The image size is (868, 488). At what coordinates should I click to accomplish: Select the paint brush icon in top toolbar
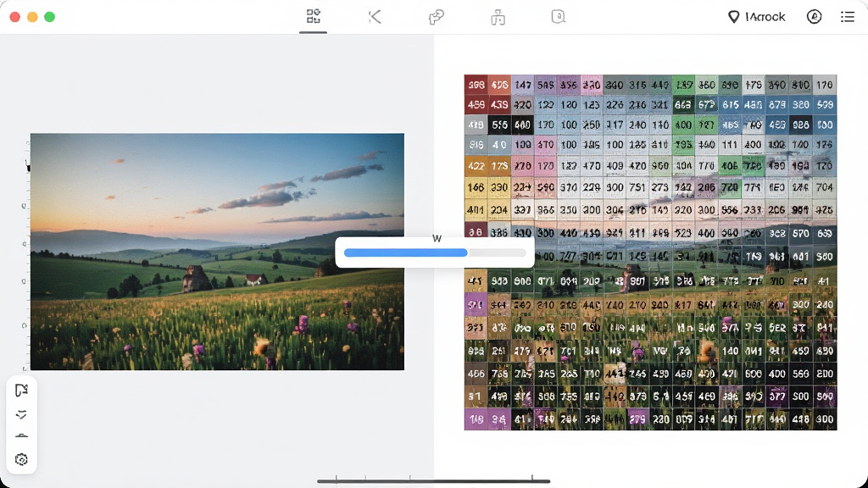[437, 17]
